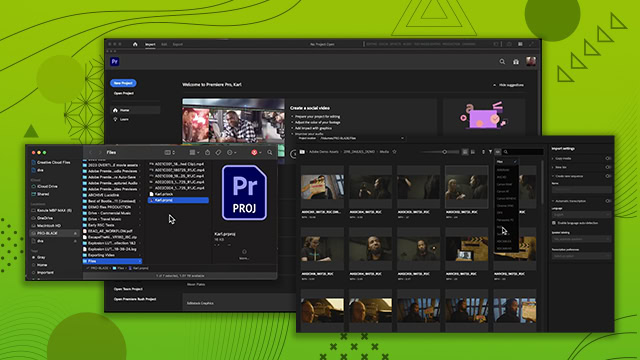Select PRO-BLADE in the Finder sidebar
Screen dimensions: 640x360
(x=54, y=233)
